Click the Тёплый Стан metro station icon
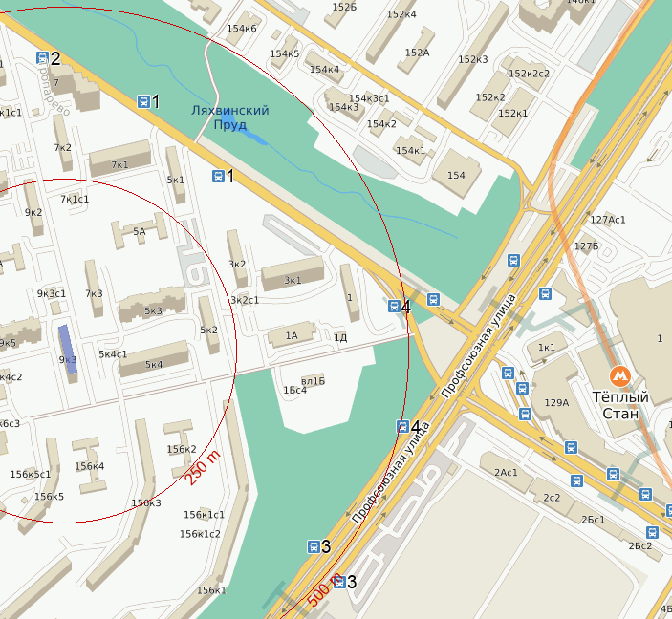 619,376
